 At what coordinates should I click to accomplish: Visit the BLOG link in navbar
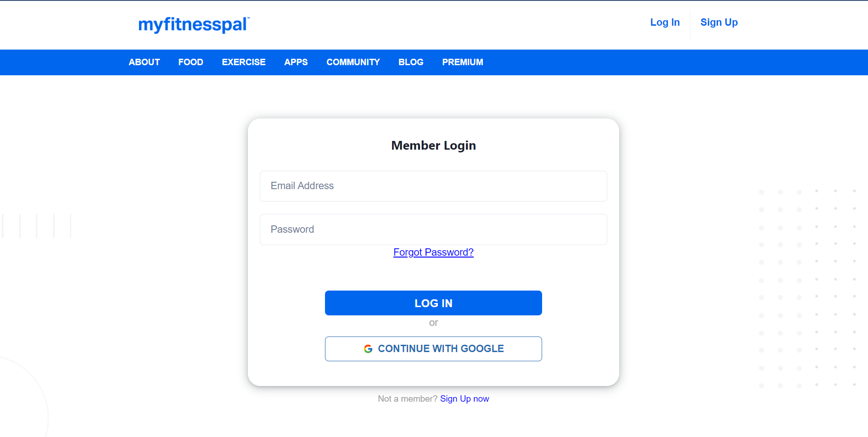pos(411,62)
